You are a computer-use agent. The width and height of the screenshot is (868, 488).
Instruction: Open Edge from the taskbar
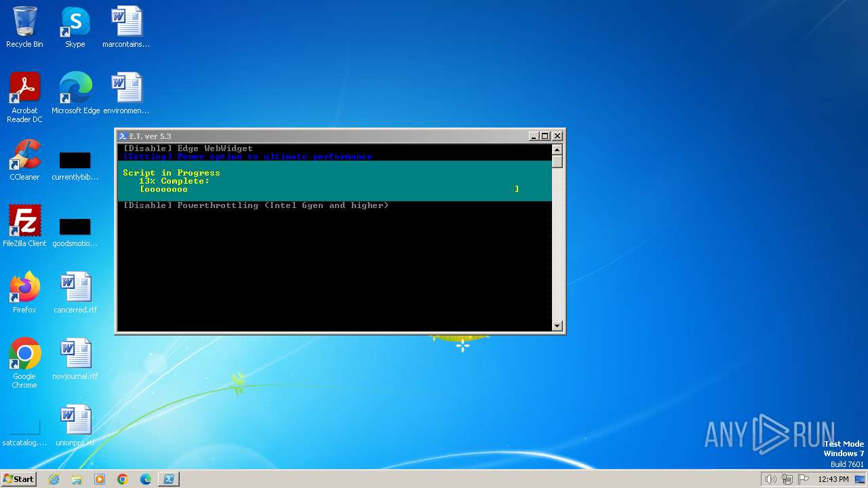tap(146, 479)
